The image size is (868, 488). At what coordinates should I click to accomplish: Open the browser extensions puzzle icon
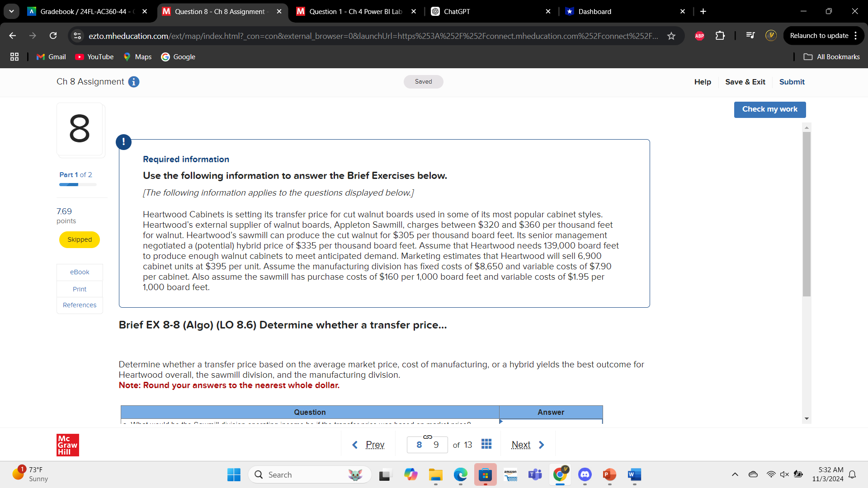point(720,36)
